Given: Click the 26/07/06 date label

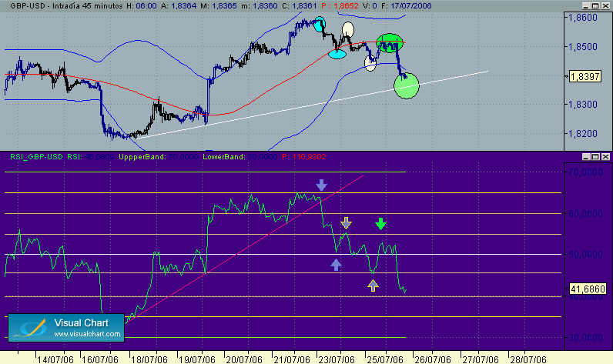Looking at the screenshot, I should [433, 359].
